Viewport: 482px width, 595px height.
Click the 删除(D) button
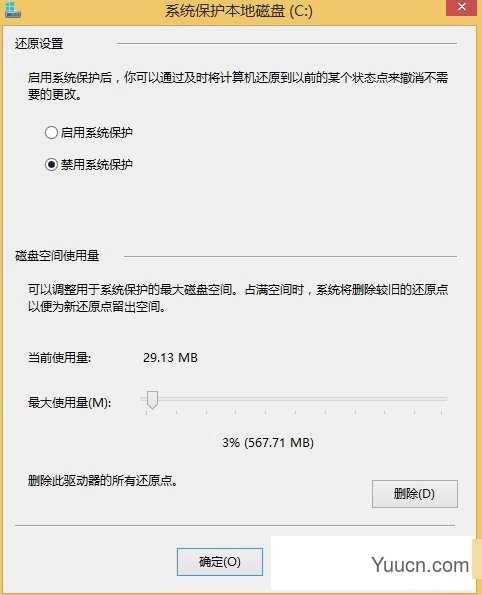pyautogui.click(x=414, y=494)
